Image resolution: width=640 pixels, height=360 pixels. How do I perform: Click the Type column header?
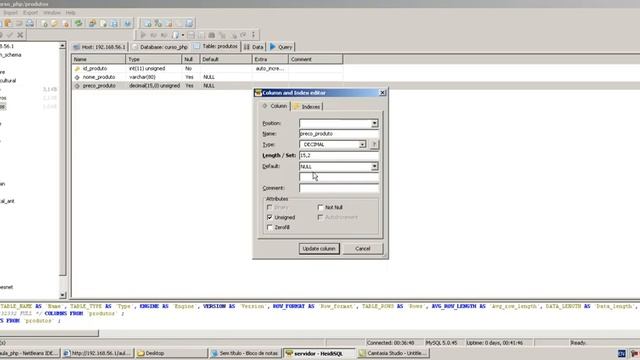(153, 59)
